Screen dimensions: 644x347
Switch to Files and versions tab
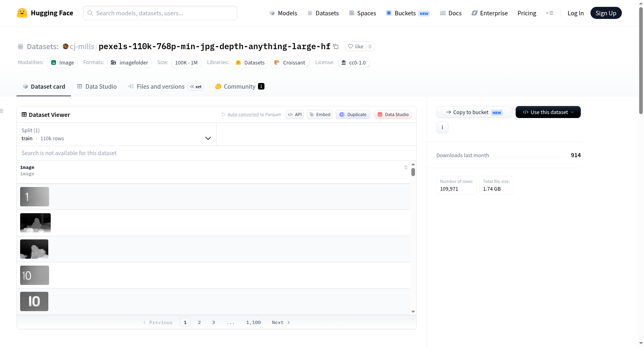point(165,86)
